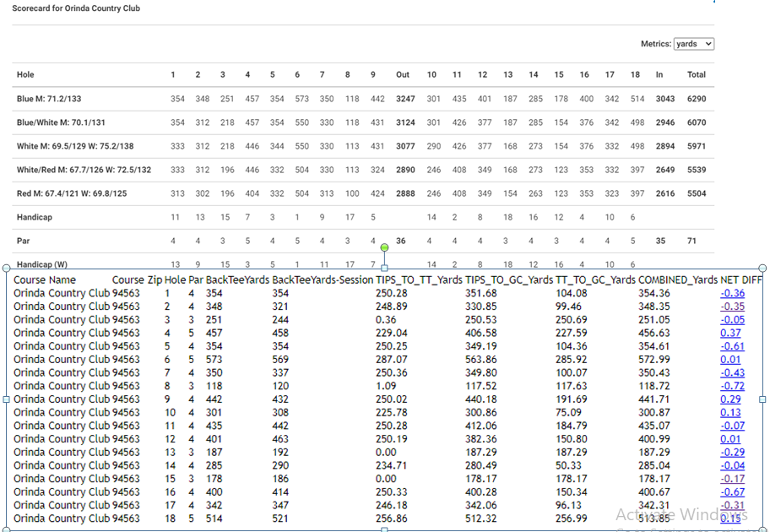The image size is (770, 532).
Task: Open NET DIFF link -0.36 for hole 1
Action: tap(732, 293)
